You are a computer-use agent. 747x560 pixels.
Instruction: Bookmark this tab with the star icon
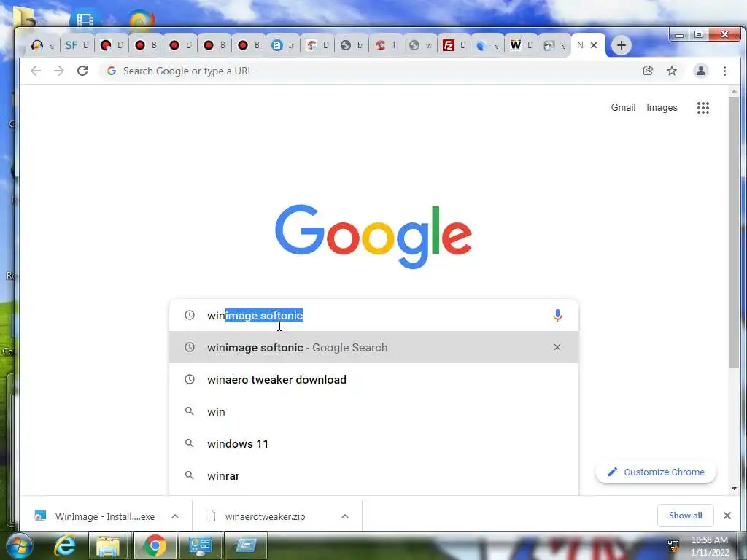[672, 71]
